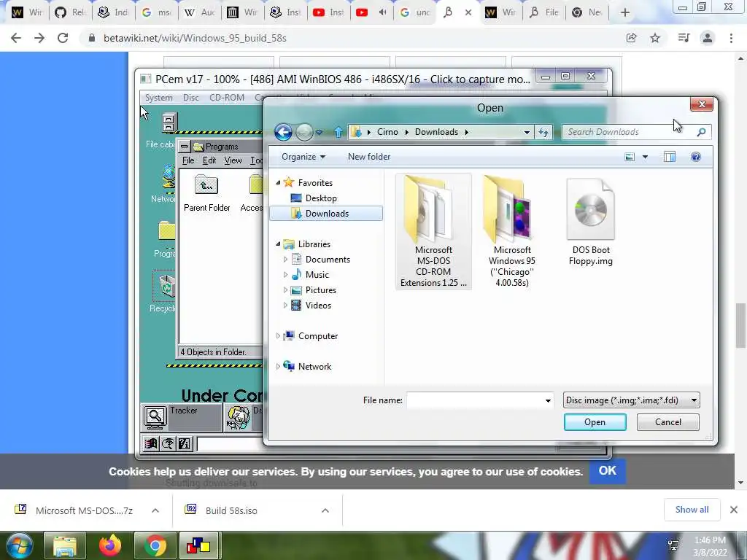Collapse the Libraries tree group
The height and width of the screenshot is (560, 747).
pyautogui.click(x=278, y=244)
